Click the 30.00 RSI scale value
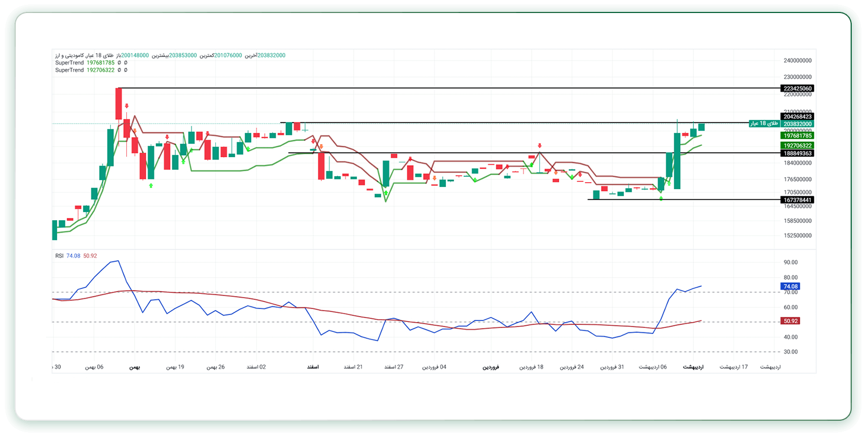 790,352
